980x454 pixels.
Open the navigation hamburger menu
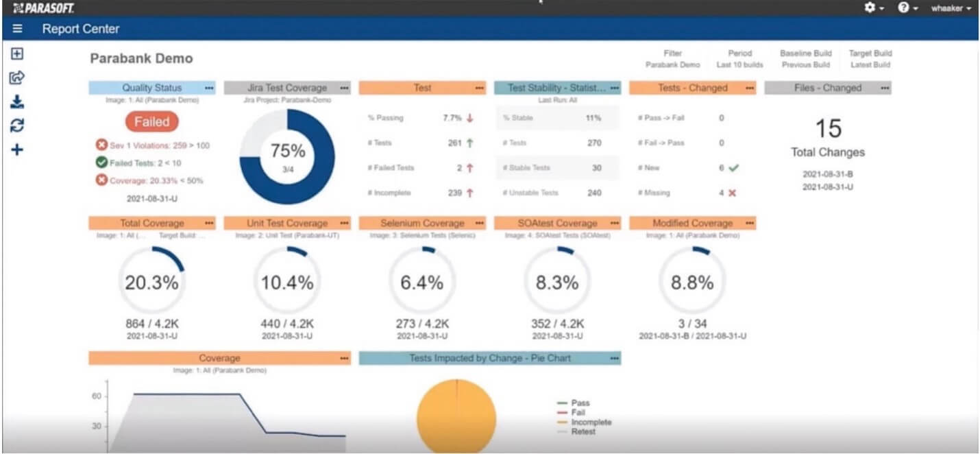coord(18,29)
